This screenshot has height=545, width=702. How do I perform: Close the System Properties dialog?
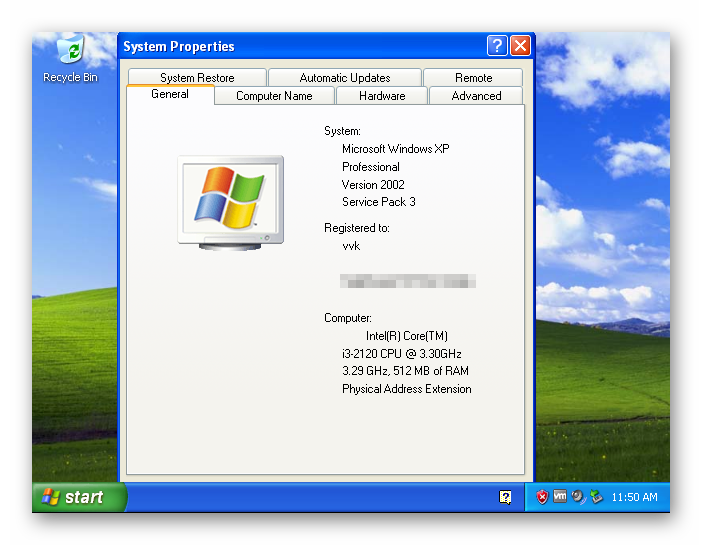point(520,46)
